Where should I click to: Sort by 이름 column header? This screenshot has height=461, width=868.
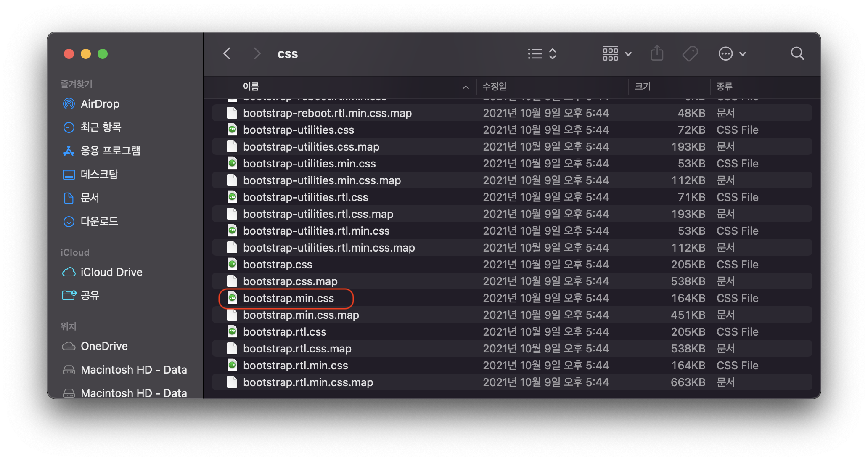[251, 87]
